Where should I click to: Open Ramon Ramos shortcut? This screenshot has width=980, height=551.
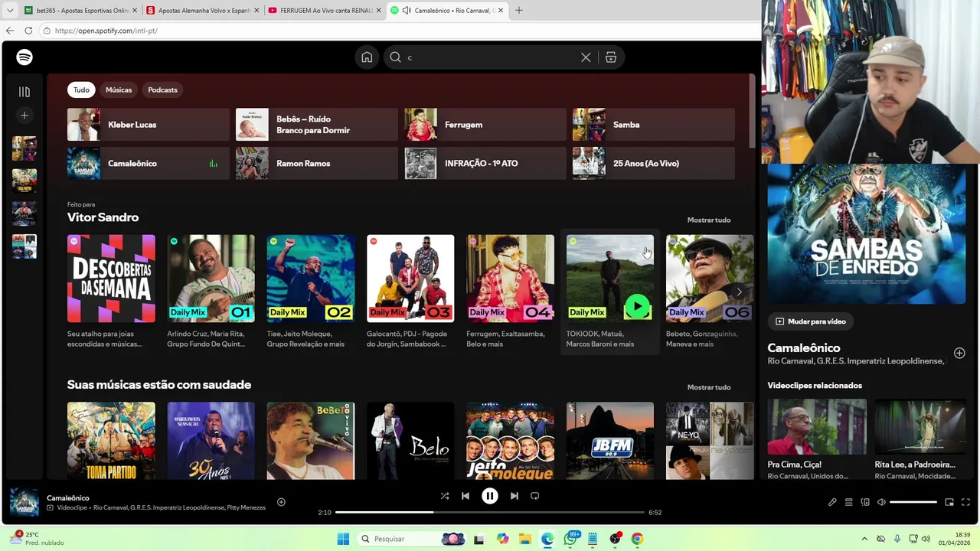(316, 163)
